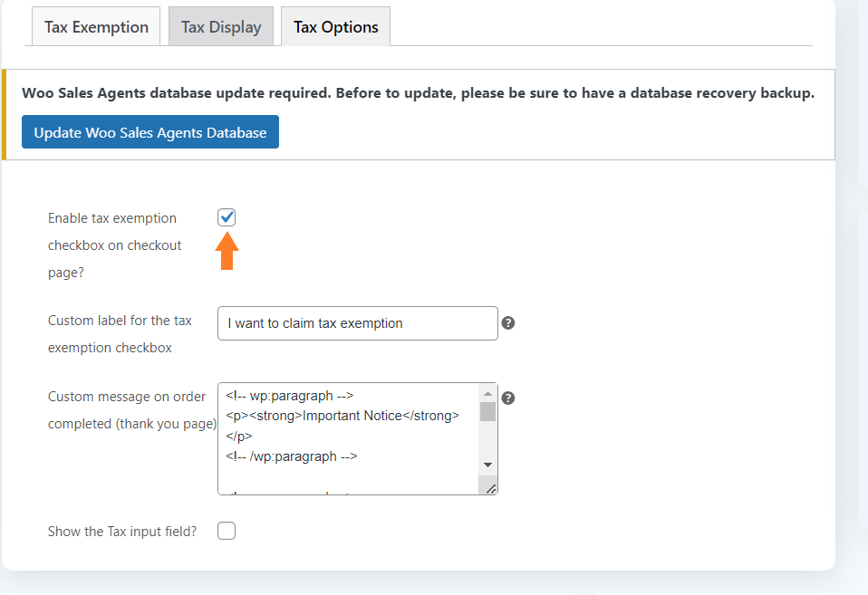Uncheck Enable tax exemption checkbox on checkout
868x595 pixels.
pyautogui.click(x=227, y=217)
